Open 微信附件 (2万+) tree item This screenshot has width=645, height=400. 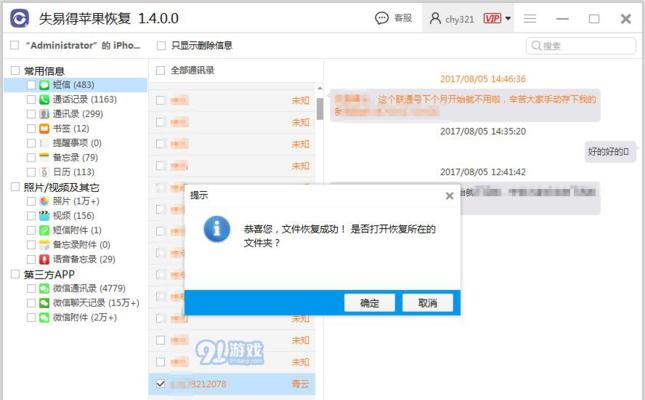click(85, 317)
